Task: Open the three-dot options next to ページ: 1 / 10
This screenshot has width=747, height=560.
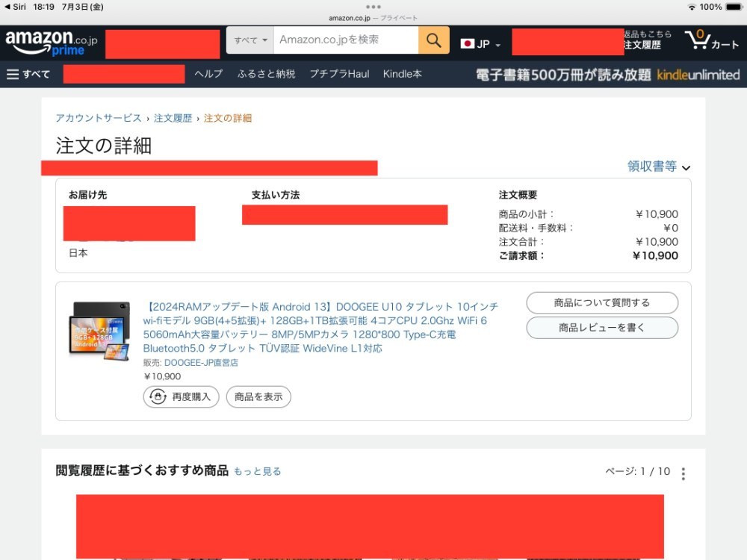Action: tap(684, 473)
